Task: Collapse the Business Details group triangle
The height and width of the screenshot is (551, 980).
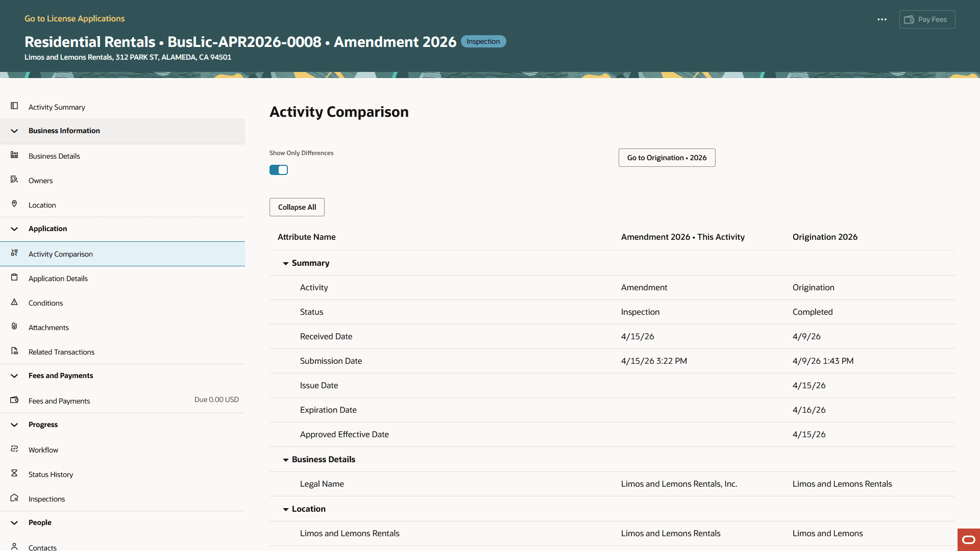Action: point(286,460)
